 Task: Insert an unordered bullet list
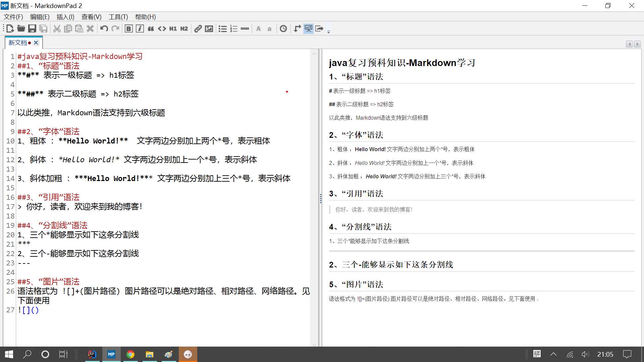coord(223,29)
